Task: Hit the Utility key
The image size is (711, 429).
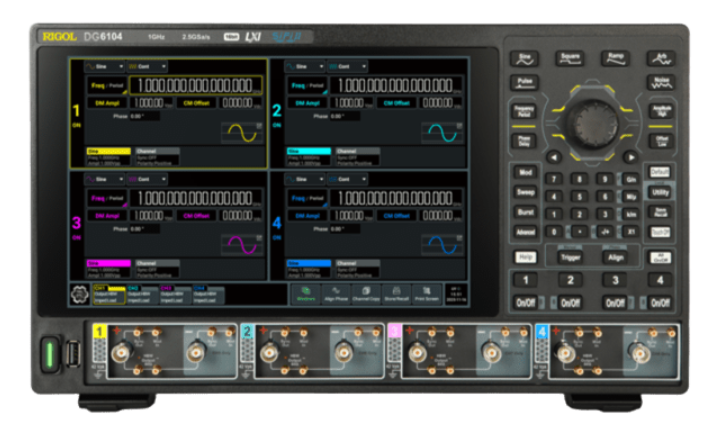Action: tap(660, 192)
